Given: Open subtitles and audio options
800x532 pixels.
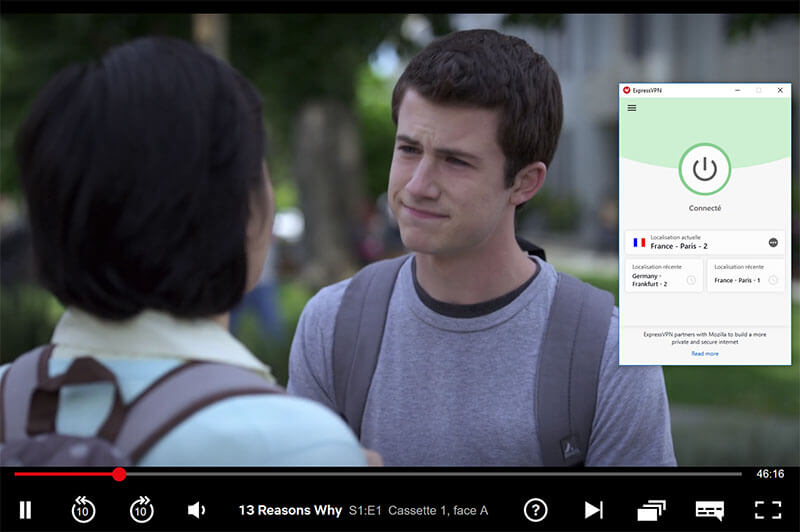Looking at the screenshot, I should [710, 511].
